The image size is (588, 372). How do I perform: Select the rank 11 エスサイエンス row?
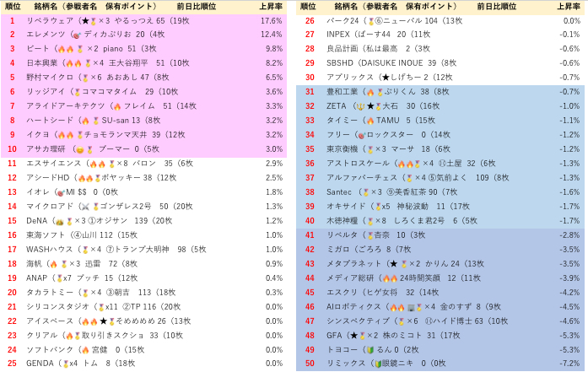pos(144,163)
